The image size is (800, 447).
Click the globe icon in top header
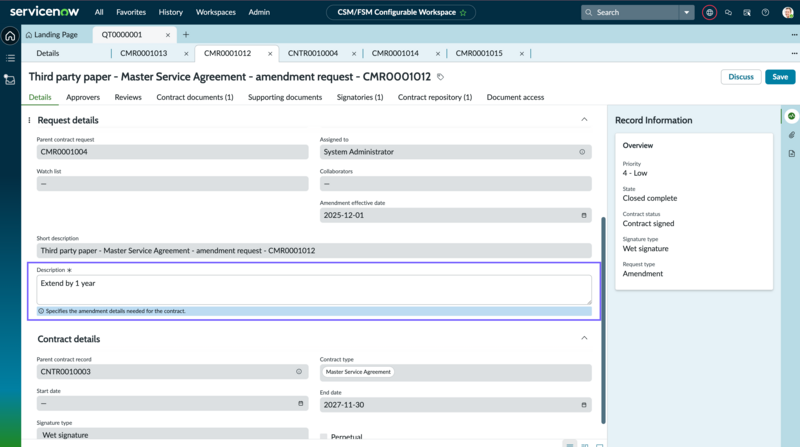coord(709,12)
